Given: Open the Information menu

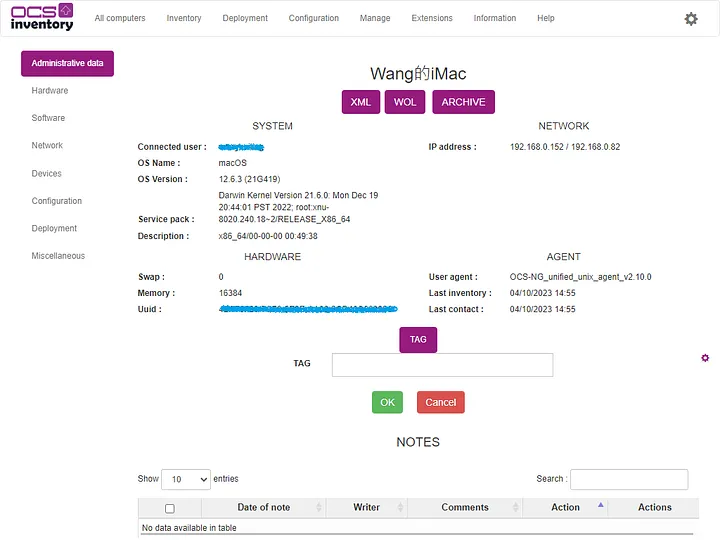Looking at the screenshot, I should [x=495, y=18].
